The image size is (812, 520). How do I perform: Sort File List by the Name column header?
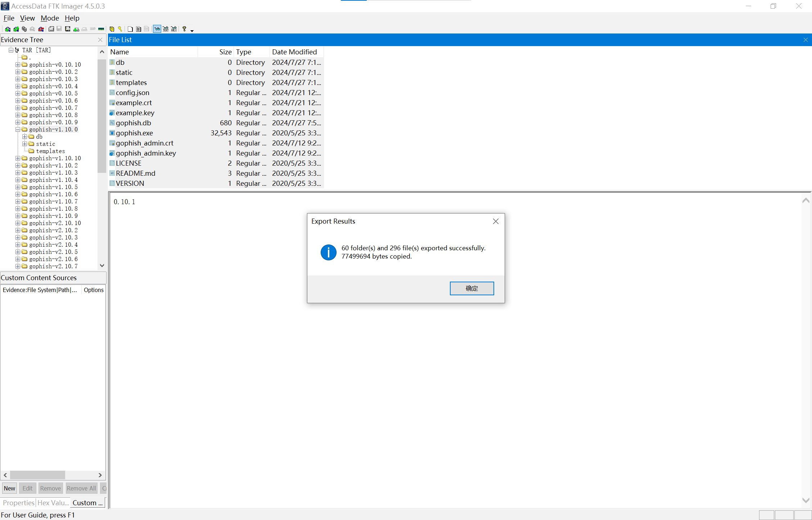[x=153, y=52]
